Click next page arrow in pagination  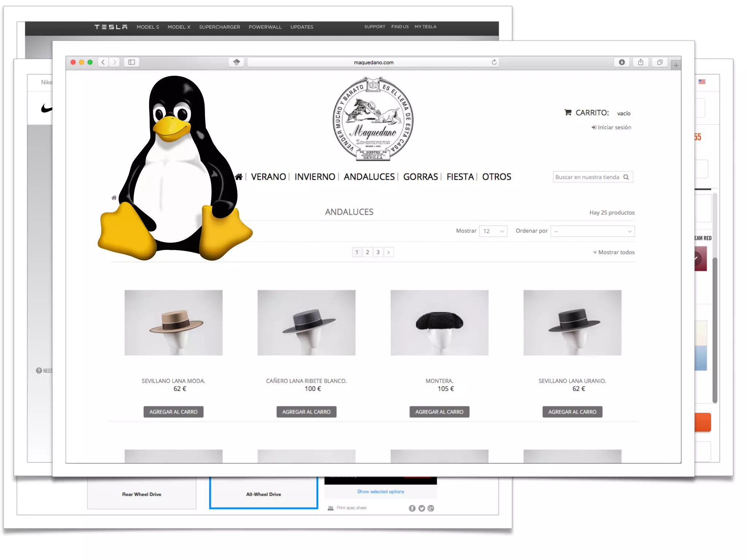388,252
